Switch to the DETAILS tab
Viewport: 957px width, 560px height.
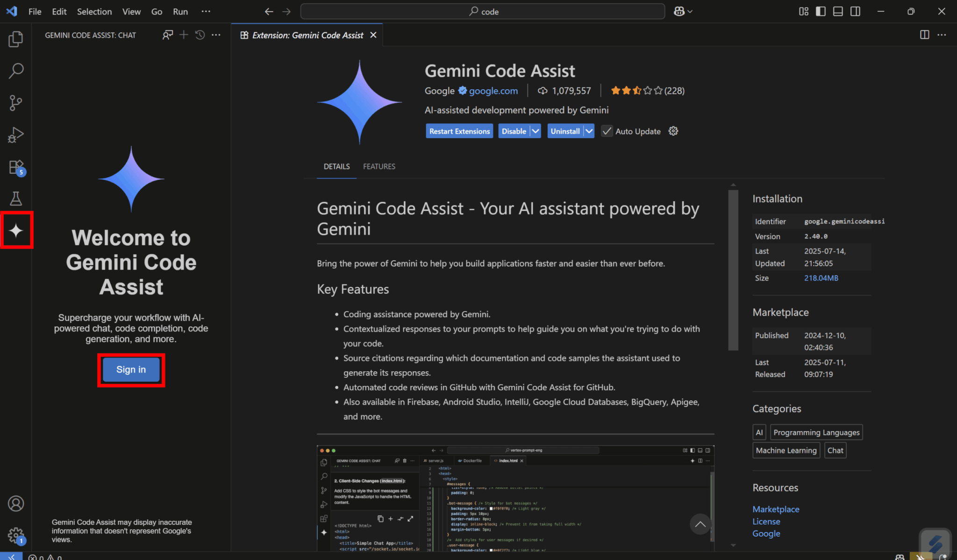click(x=336, y=167)
